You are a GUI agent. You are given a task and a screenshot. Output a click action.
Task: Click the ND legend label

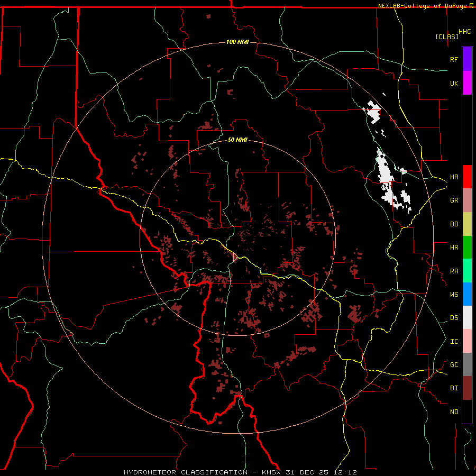click(x=454, y=412)
